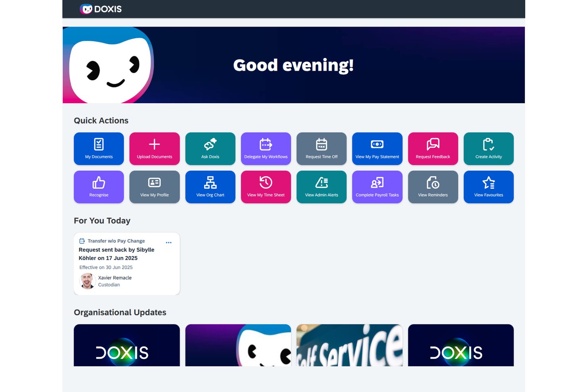The image size is (588, 392).
Task: Open the Request Feedback tile
Action: 433,149
